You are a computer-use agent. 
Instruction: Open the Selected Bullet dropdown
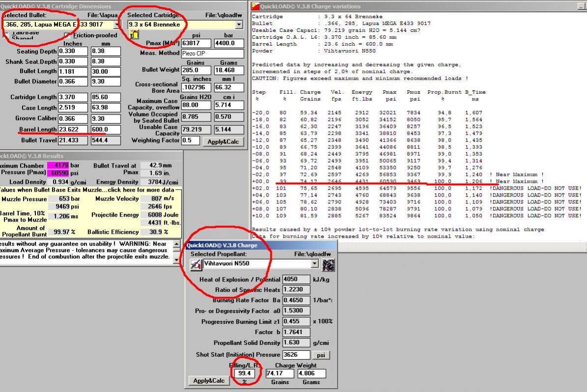click(x=117, y=24)
